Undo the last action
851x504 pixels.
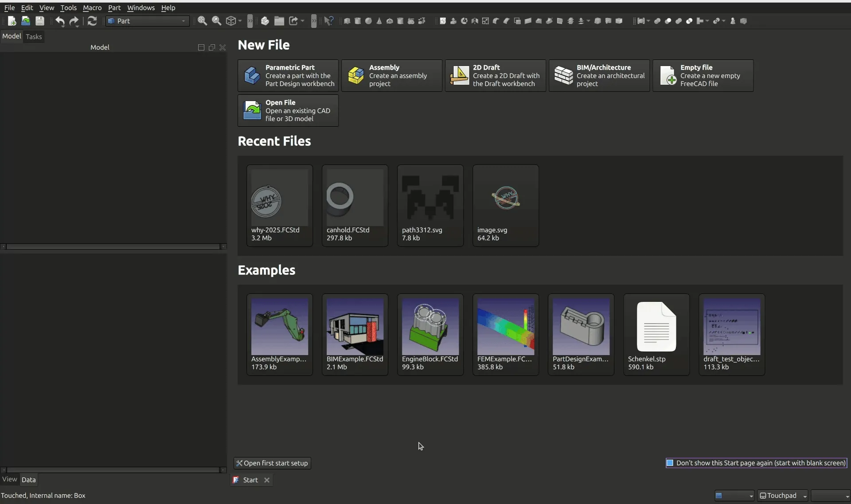[x=60, y=21]
